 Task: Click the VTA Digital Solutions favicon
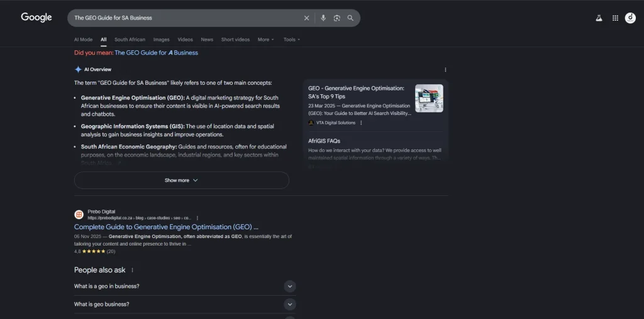(x=311, y=122)
